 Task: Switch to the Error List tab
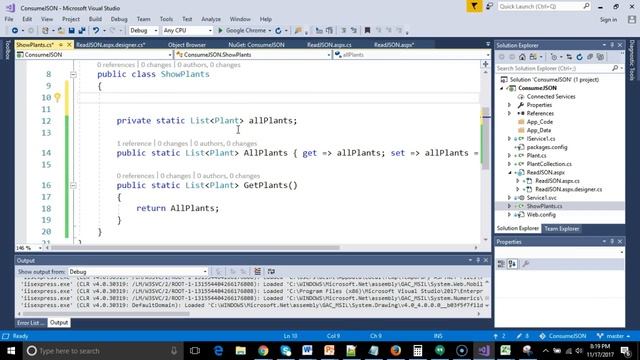click(x=31, y=323)
